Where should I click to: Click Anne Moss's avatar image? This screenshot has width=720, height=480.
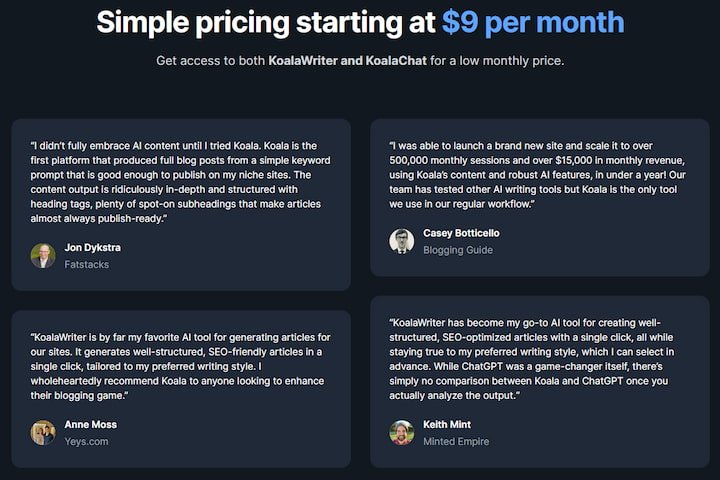coord(43,433)
